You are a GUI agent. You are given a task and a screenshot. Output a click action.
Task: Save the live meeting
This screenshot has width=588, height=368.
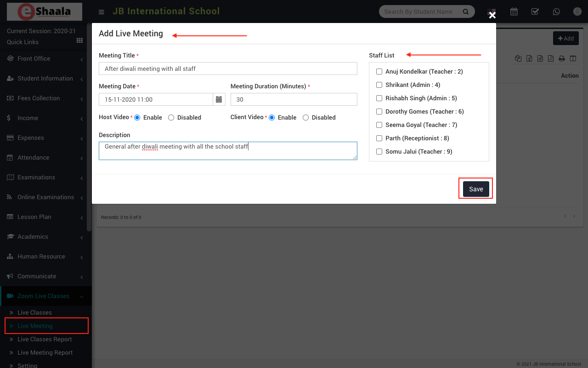(476, 189)
